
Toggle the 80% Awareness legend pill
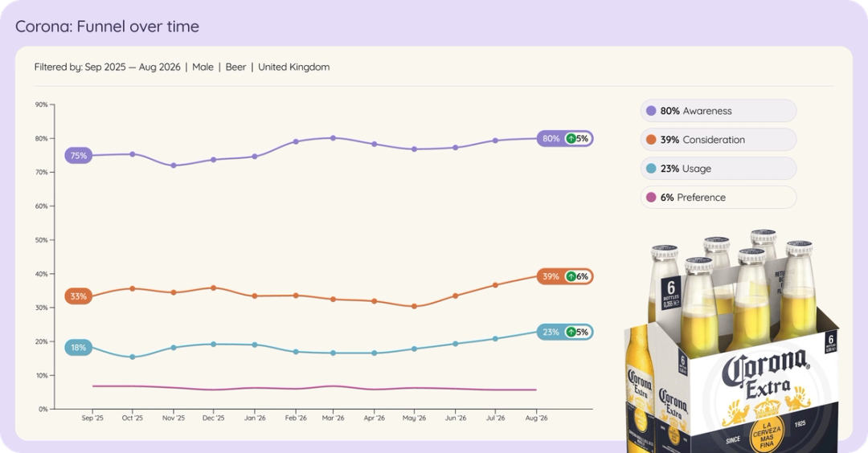click(719, 111)
